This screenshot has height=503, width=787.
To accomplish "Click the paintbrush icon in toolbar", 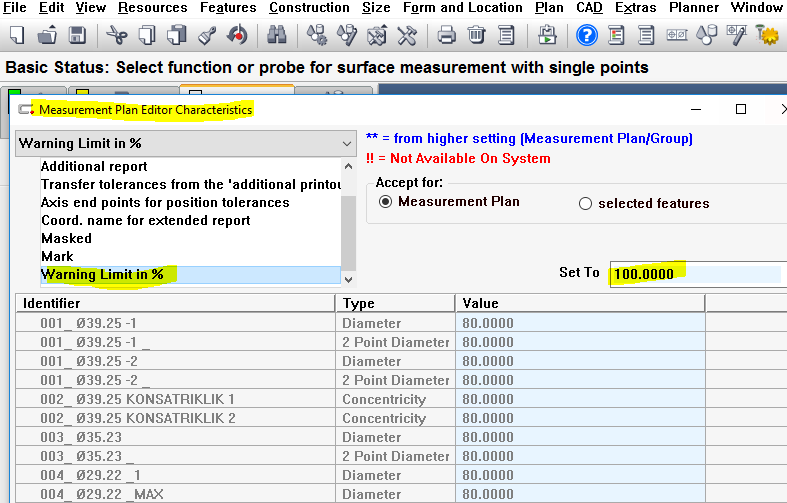I will (208, 37).
